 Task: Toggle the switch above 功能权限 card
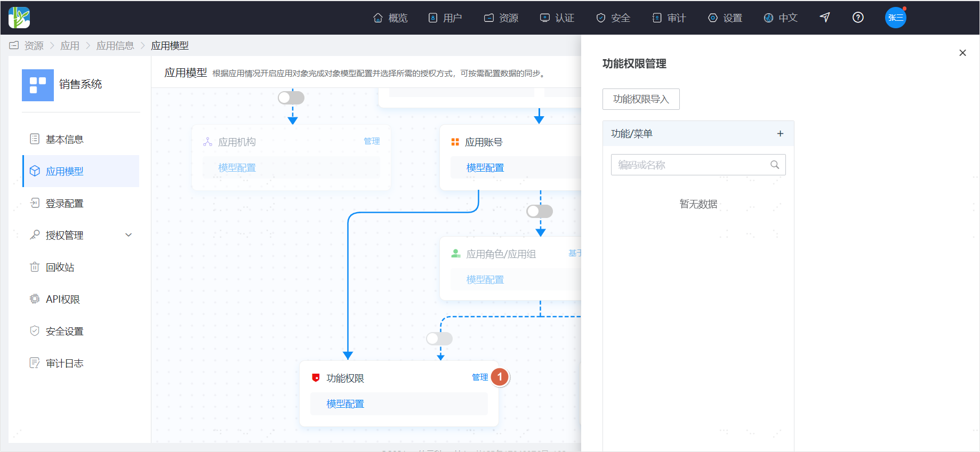[439, 338]
